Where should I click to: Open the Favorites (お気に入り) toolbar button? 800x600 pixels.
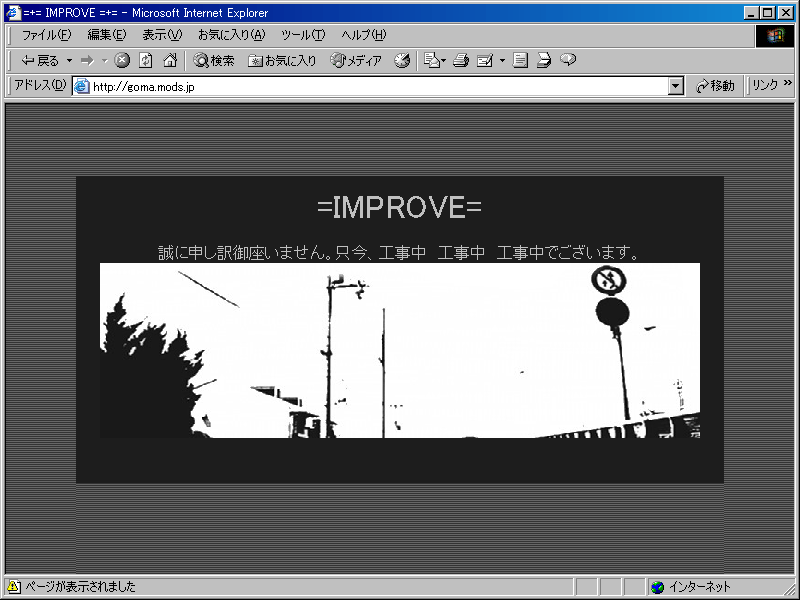coord(282,61)
